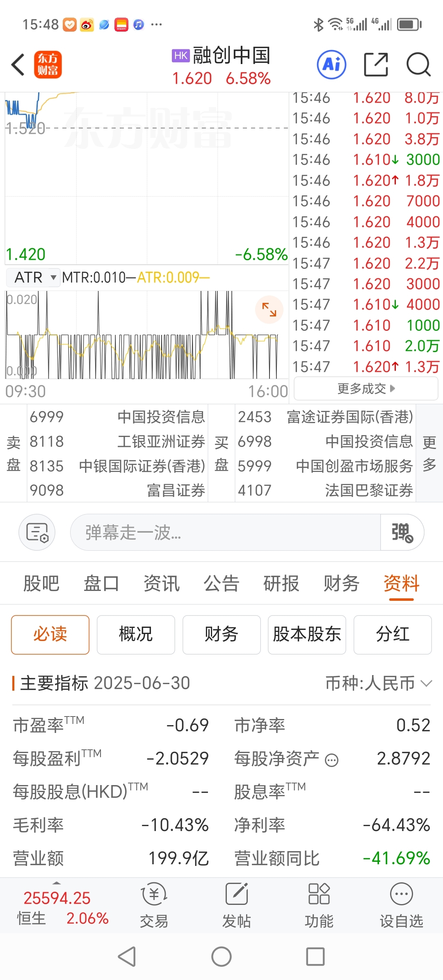Tap buyer broker 富途证券国际(香港)
The width and height of the screenshot is (443, 980).
(326, 417)
